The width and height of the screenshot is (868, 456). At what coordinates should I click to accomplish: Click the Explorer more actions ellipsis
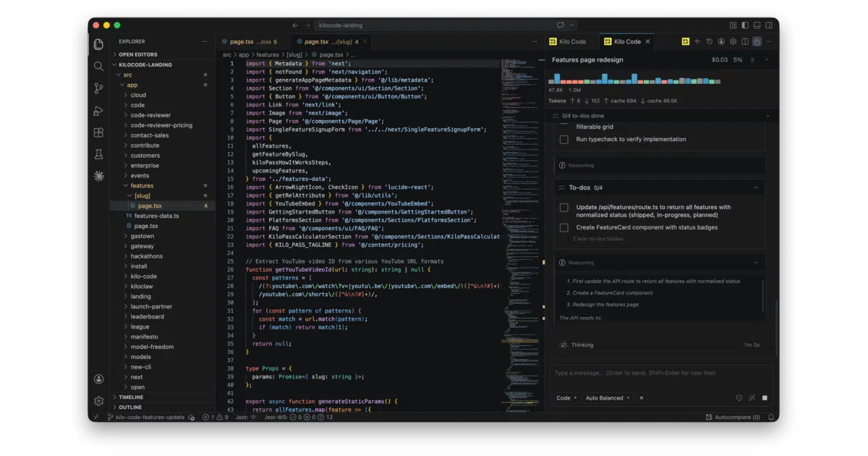(x=205, y=41)
